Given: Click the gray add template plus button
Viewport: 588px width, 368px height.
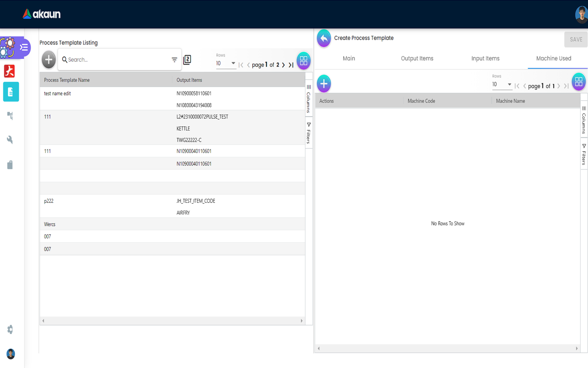Looking at the screenshot, I should click(x=49, y=60).
